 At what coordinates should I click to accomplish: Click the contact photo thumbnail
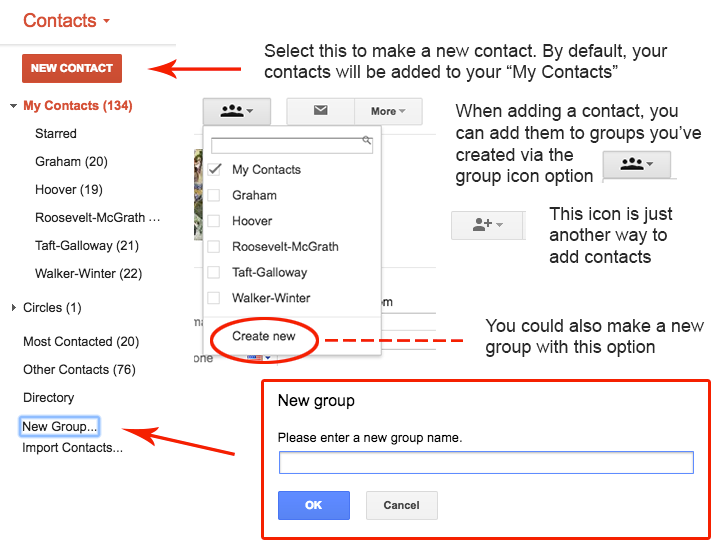click(197, 195)
